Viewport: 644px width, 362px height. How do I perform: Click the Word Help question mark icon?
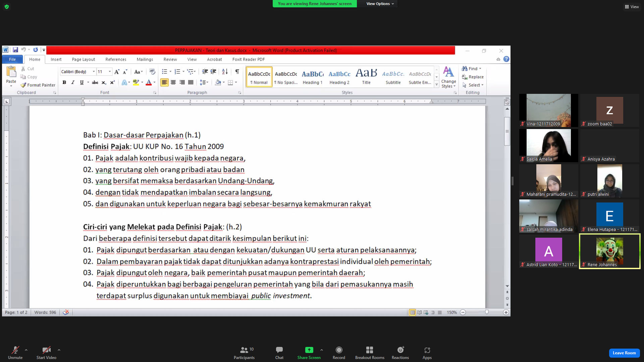[x=506, y=59]
